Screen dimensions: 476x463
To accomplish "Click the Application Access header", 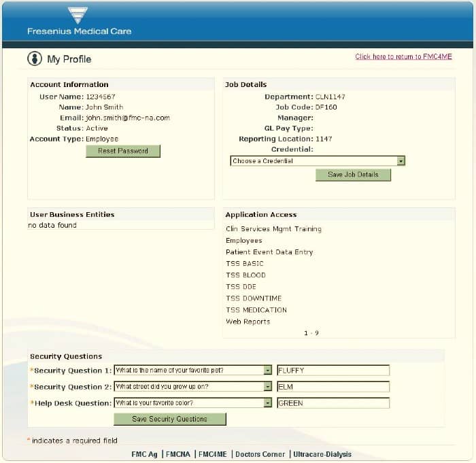I will pos(261,215).
